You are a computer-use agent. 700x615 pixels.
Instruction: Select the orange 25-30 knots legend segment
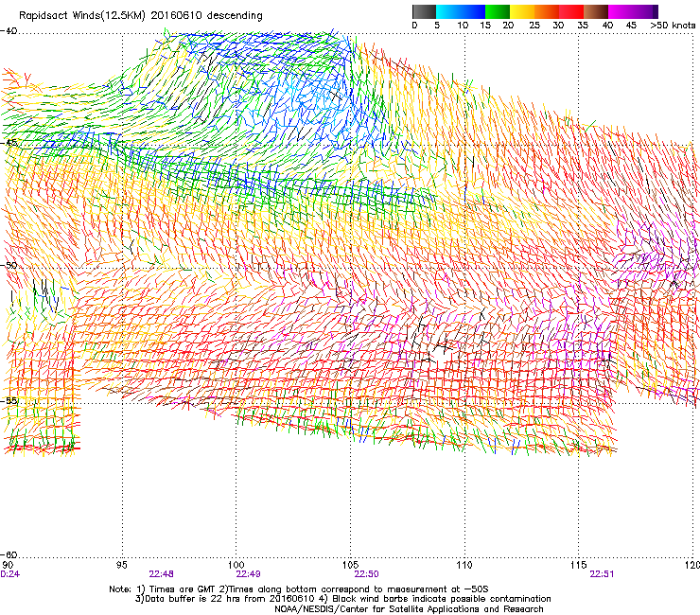[x=547, y=11]
